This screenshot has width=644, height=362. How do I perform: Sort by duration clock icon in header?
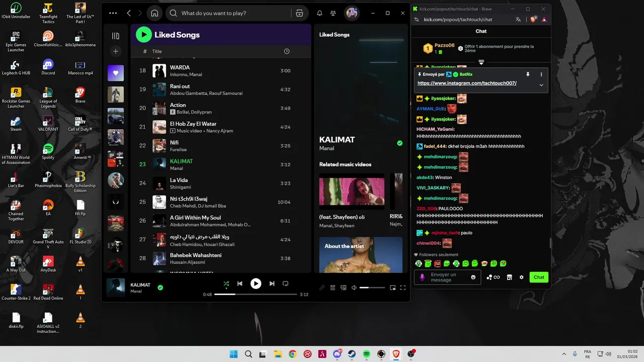[x=287, y=51]
